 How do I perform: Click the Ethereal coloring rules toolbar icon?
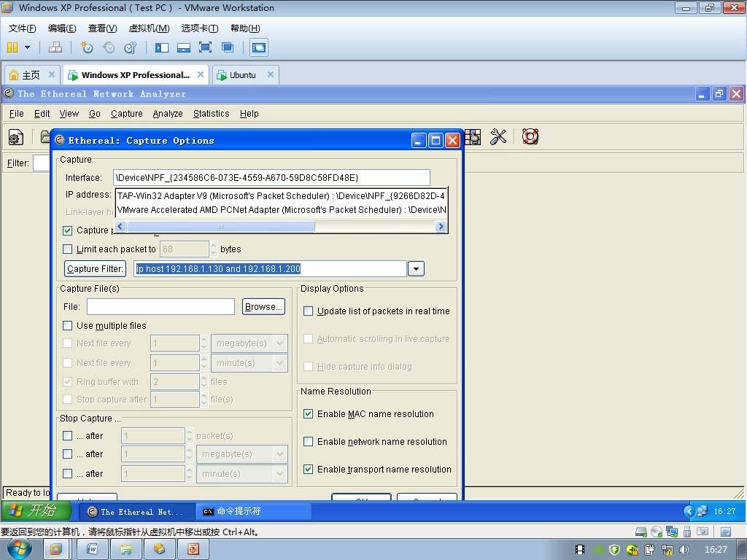473,137
